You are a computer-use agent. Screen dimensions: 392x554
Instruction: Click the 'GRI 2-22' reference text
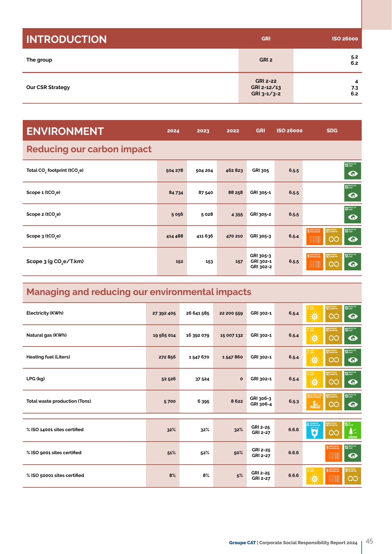click(266, 81)
